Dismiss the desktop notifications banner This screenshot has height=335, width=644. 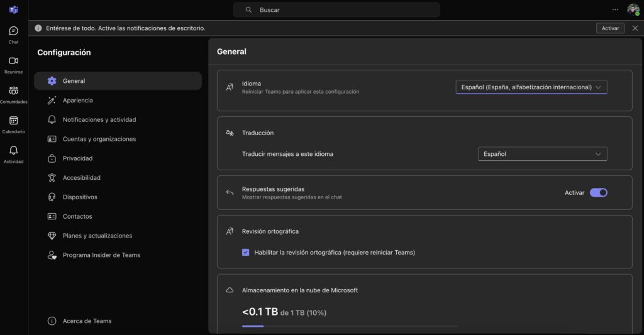coord(635,28)
